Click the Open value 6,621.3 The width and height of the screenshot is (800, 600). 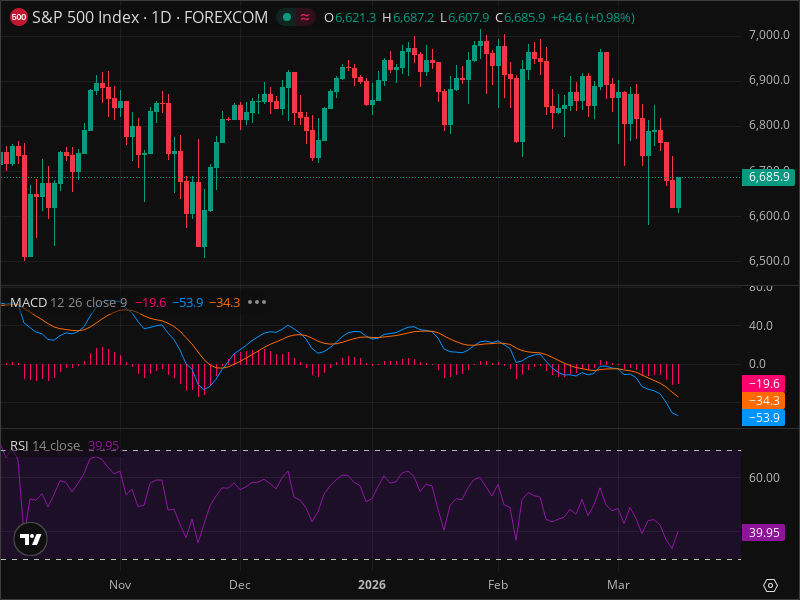(355, 18)
